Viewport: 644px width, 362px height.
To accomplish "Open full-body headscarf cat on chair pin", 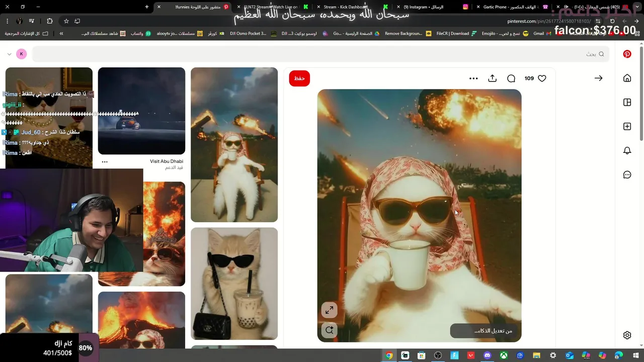I will pyautogui.click(x=234, y=145).
